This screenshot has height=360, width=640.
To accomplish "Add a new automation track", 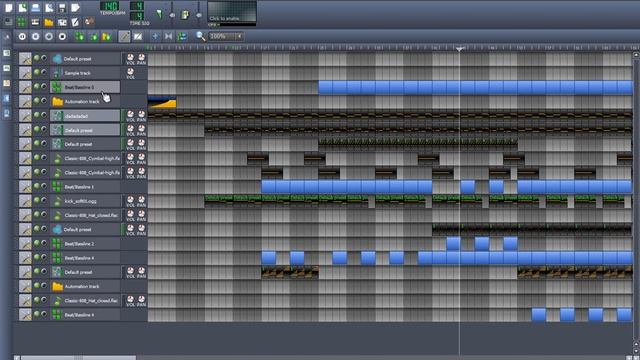I will pos(107,36).
